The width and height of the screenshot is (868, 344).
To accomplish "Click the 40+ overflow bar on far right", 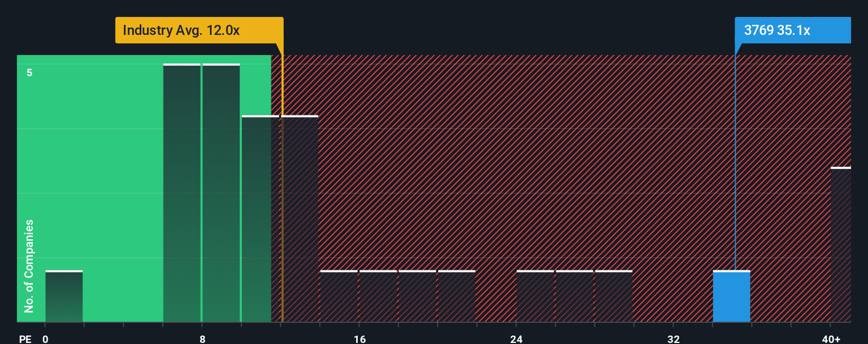I will tap(841, 245).
